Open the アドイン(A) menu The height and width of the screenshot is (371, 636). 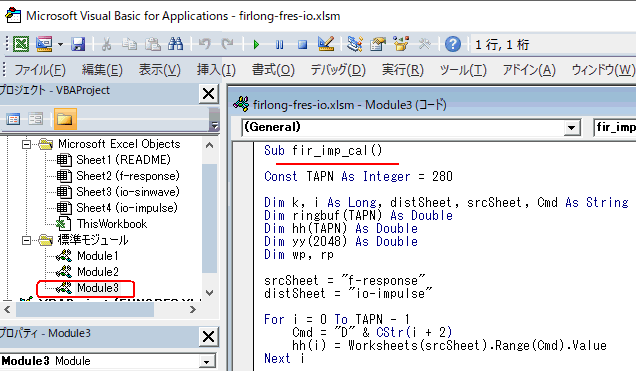tap(529, 70)
